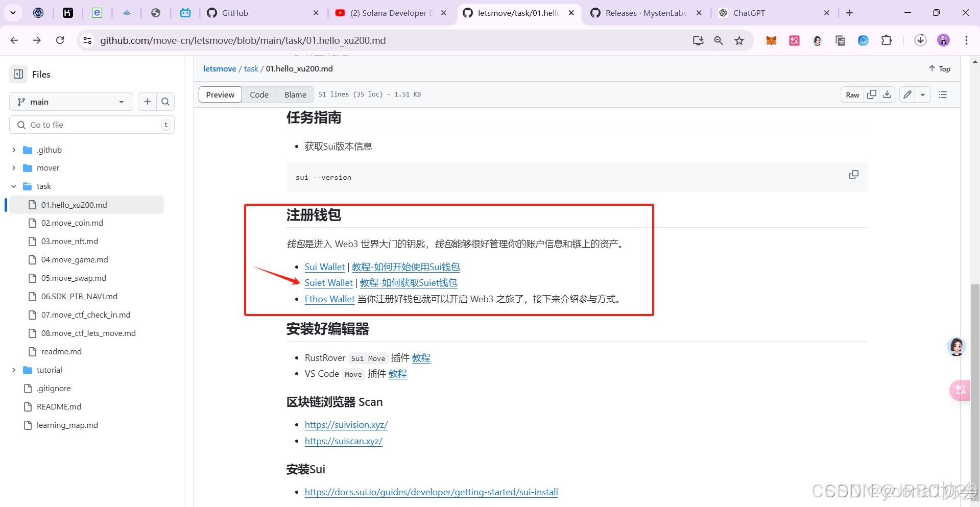Viewport: 980px width, 507px height.
Task: Open the file finder search icon in sidebar
Action: pyautogui.click(x=165, y=102)
